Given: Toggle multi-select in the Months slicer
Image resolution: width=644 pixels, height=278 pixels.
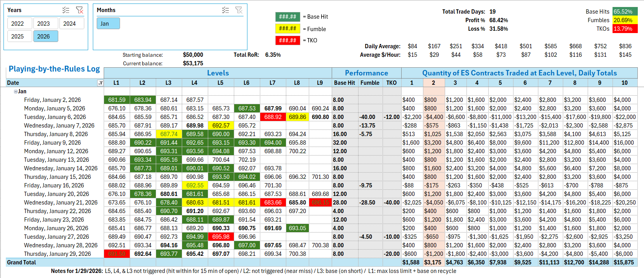Looking at the screenshot, I should coord(225,10).
